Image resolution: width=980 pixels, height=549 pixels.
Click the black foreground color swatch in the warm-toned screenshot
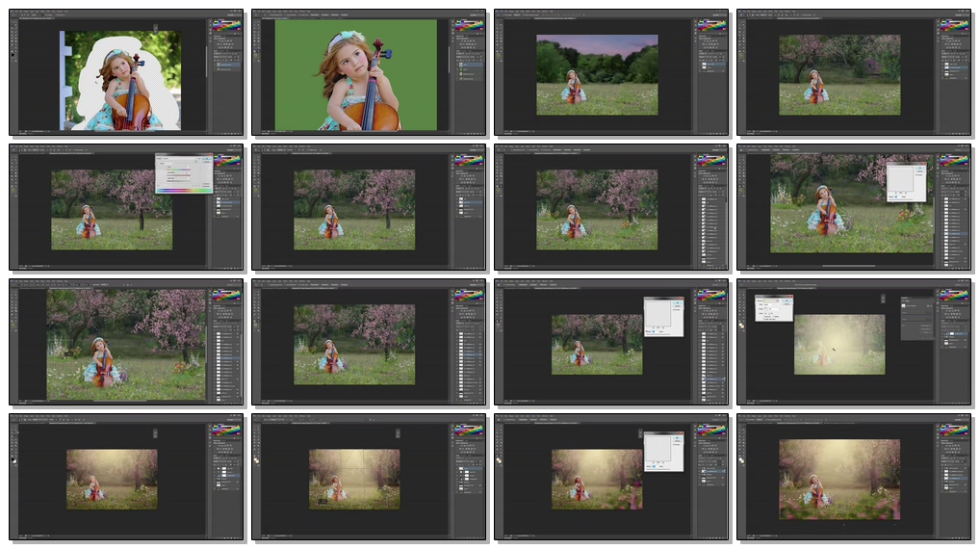13,460
